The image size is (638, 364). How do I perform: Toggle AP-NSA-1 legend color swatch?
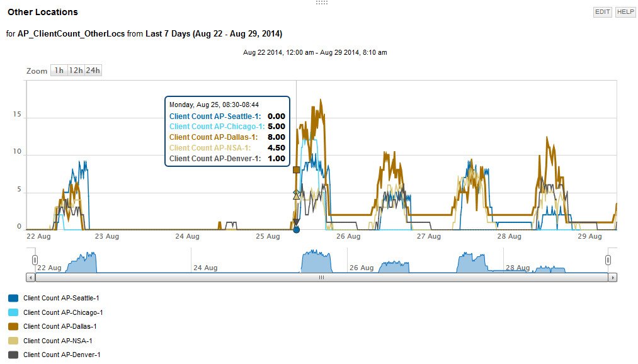[13, 341]
